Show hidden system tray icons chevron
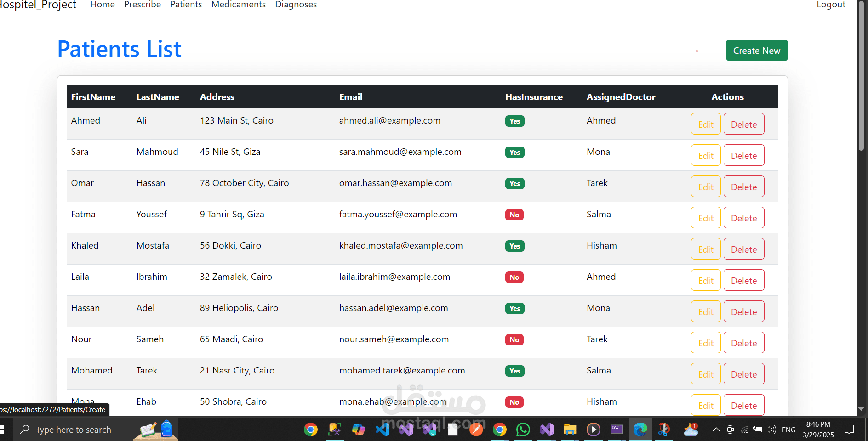This screenshot has height=441, width=868. 716,430
